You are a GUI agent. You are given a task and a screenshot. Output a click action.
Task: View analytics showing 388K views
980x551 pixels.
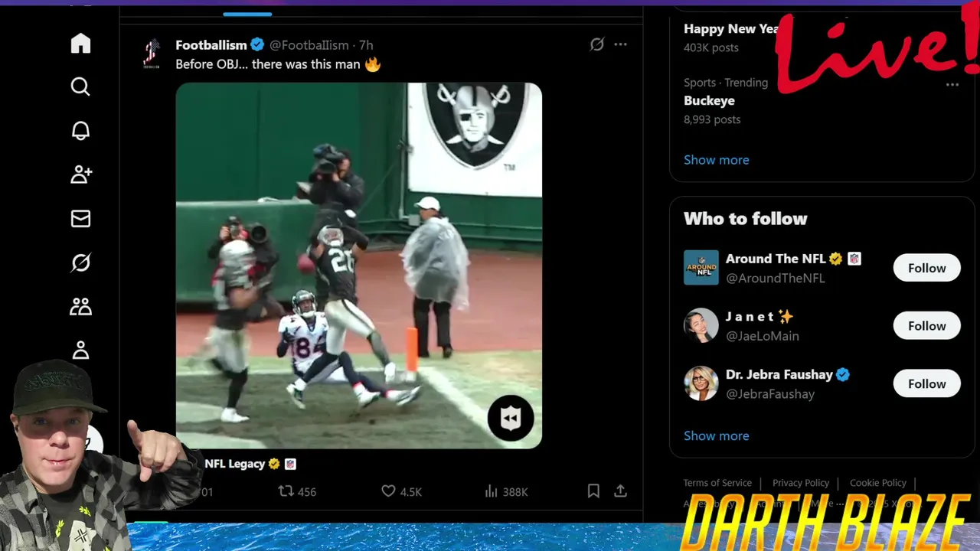click(506, 491)
